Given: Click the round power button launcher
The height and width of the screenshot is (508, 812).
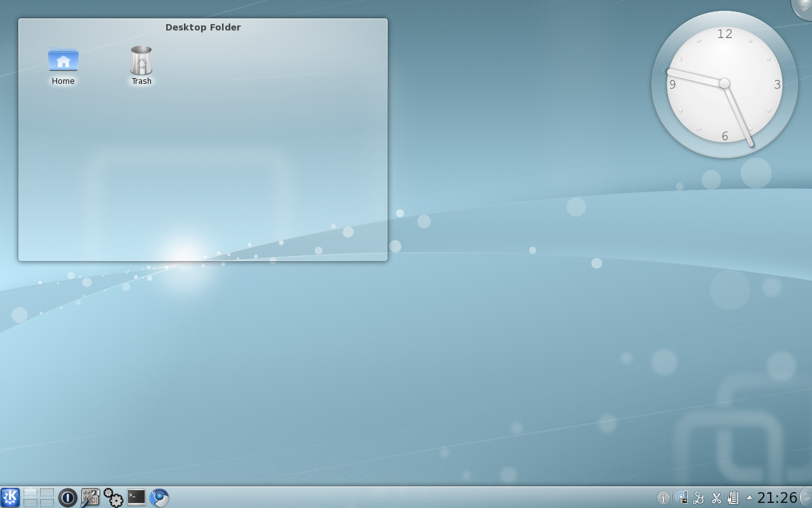Looking at the screenshot, I should (67, 497).
